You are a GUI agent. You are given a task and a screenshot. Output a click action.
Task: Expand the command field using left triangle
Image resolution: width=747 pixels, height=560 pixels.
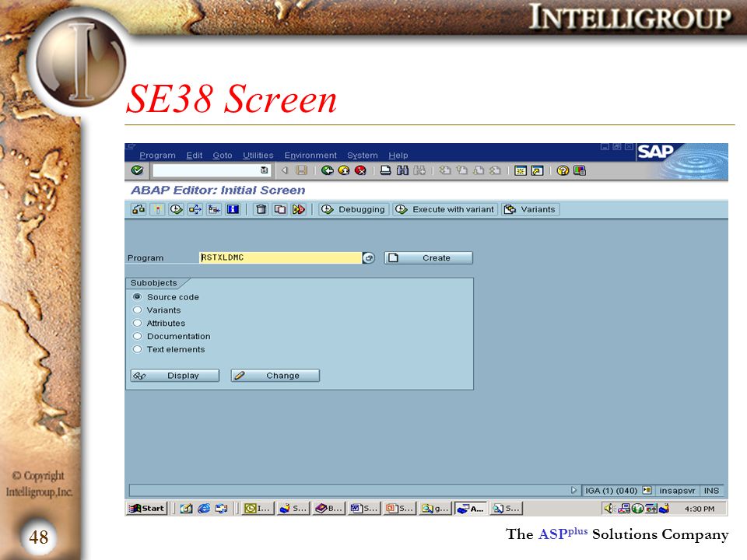(x=285, y=170)
